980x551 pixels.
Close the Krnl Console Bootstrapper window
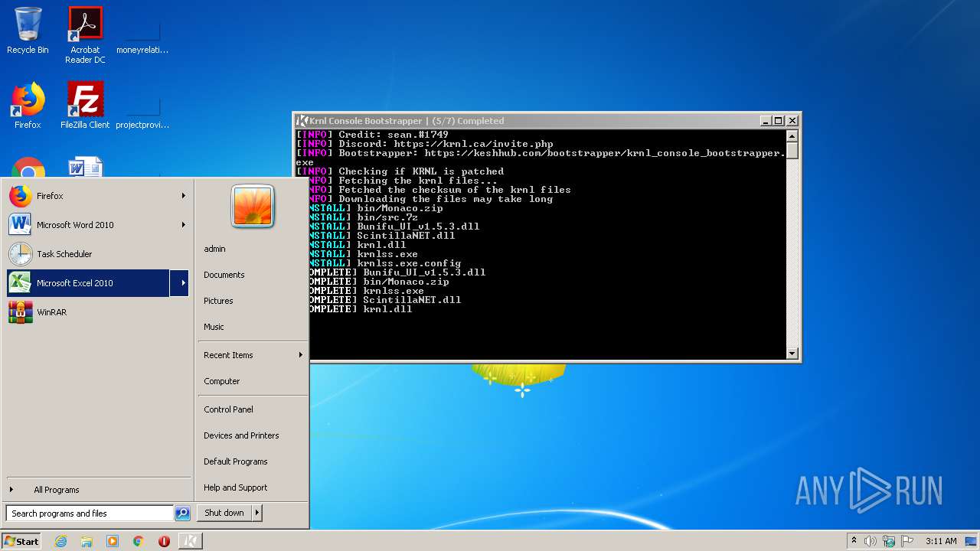pyautogui.click(x=792, y=121)
